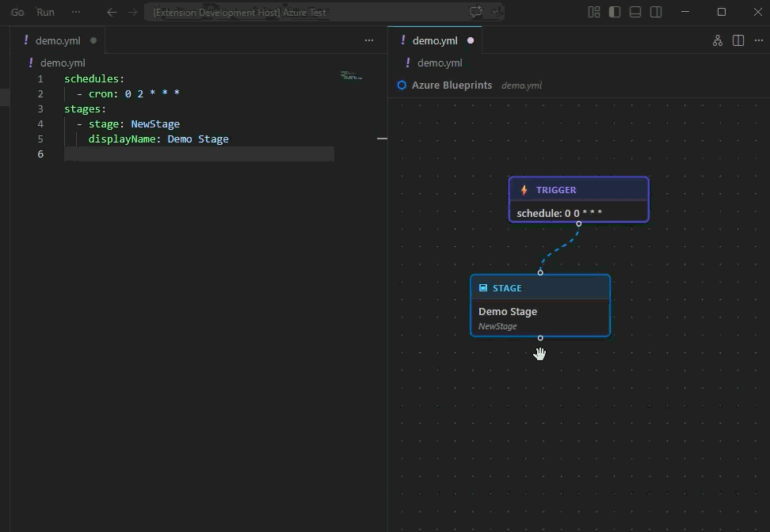Select the STAGE node header
The height and width of the screenshot is (532, 770).
(540, 288)
